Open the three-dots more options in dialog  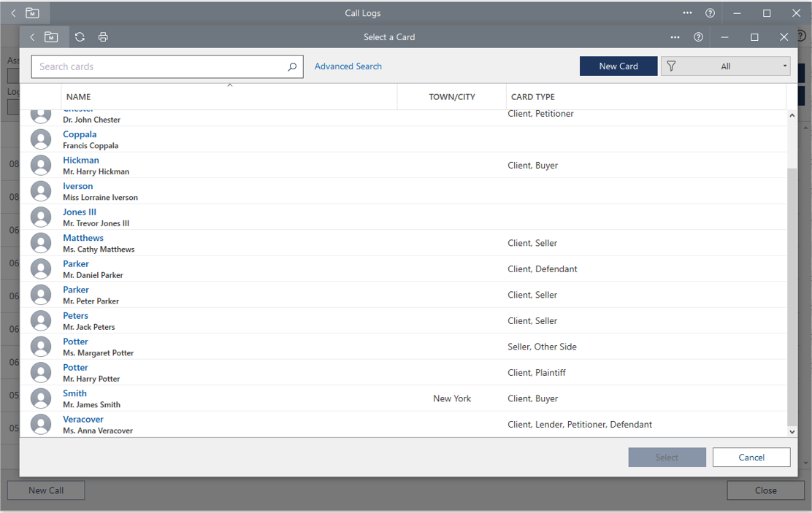pyautogui.click(x=675, y=37)
